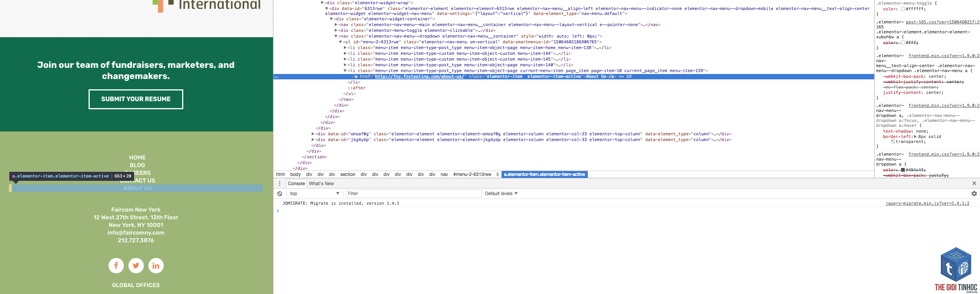Click the ellipsis beside the selected DOM node
Viewport: 980px width, 294px height.
tap(276, 77)
